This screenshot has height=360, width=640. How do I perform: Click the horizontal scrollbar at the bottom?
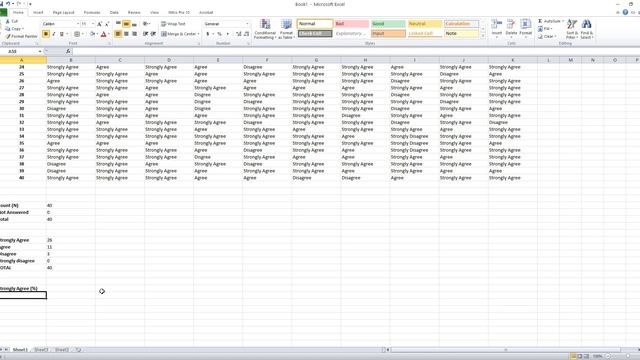tap(505, 350)
